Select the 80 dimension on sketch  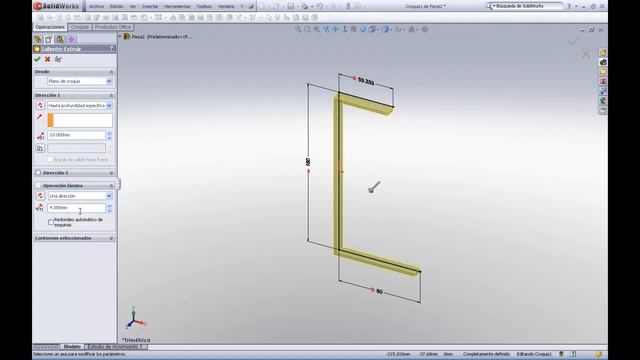tap(379, 291)
